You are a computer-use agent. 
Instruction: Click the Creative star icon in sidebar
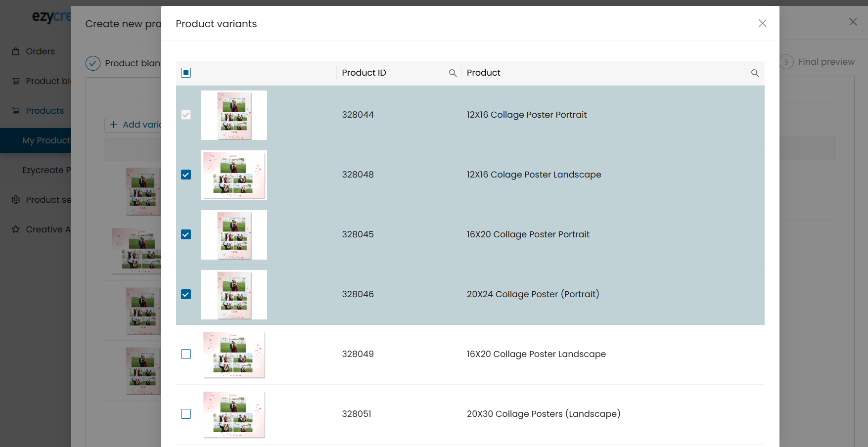coord(16,229)
